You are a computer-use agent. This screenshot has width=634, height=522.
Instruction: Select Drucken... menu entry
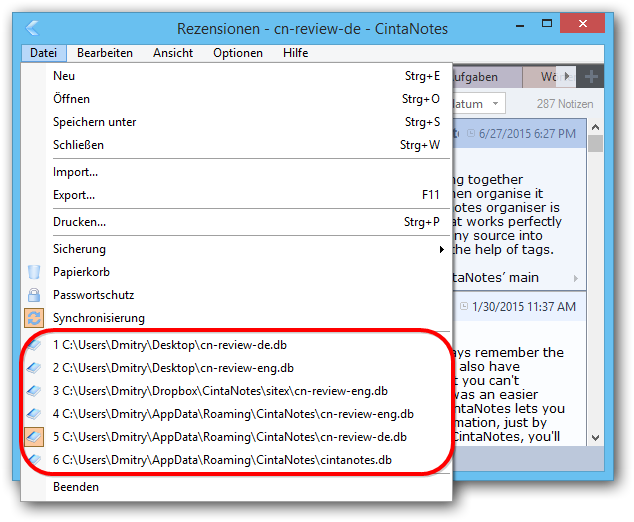pos(247,222)
